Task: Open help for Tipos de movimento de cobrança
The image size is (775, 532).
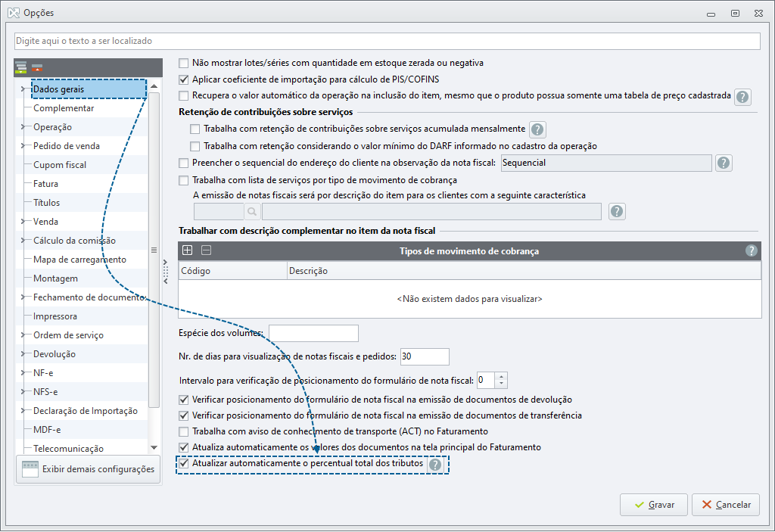Action: pyautogui.click(x=752, y=250)
